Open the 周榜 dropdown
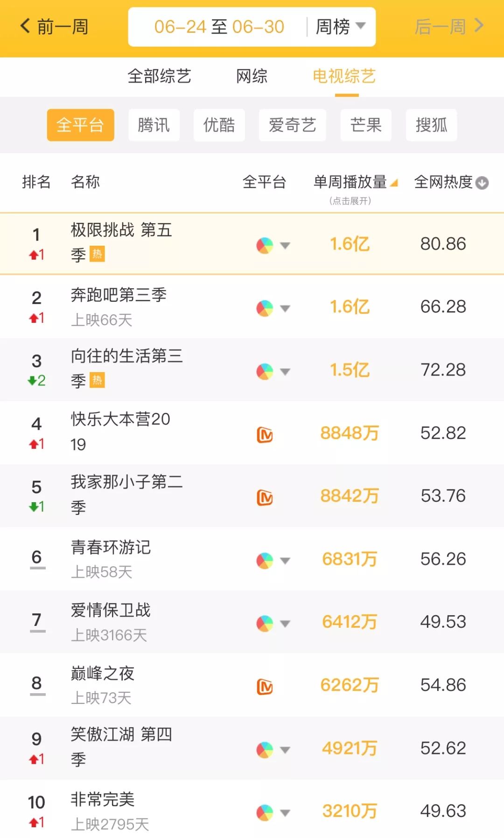The height and width of the screenshot is (838, 504). (341, 27)
